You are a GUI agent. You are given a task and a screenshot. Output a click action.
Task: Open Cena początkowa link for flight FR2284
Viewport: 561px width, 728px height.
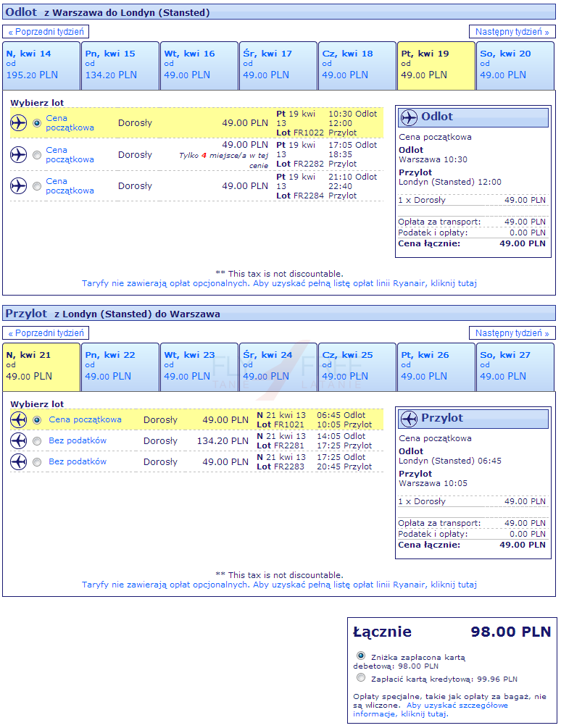click(70, 185)
